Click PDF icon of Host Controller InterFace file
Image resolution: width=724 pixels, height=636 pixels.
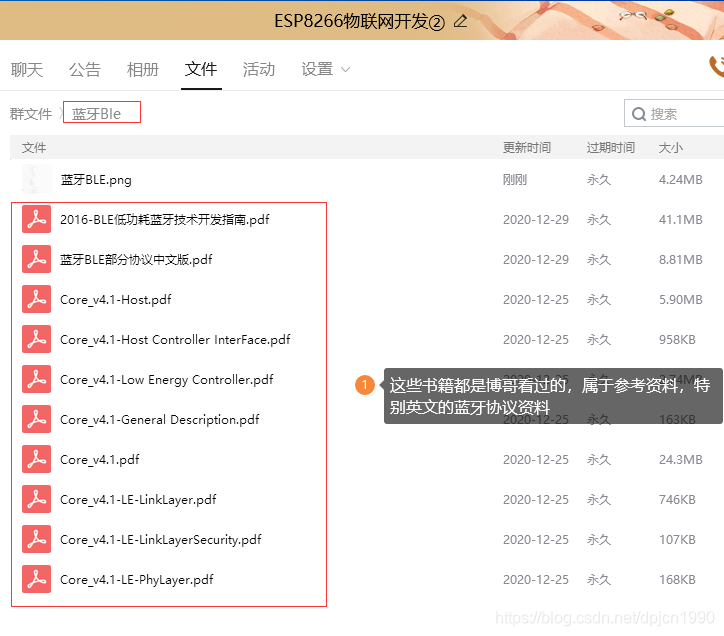tap(36, 339)
